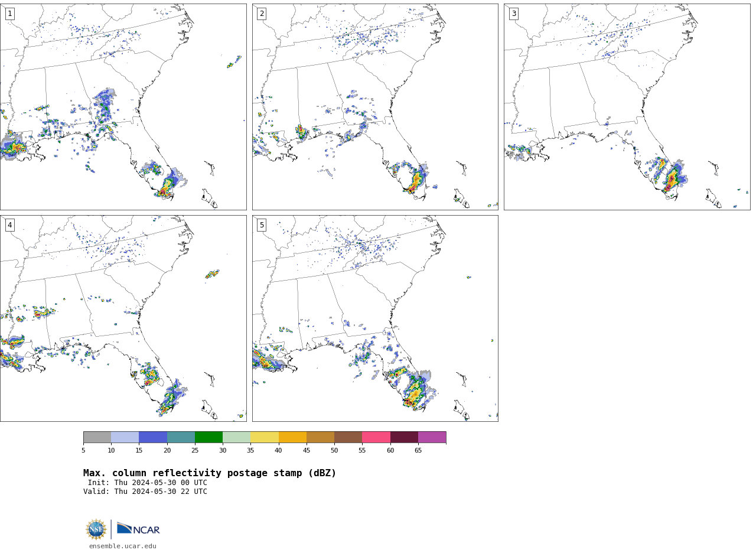Screen dimensions: 756x553
Task: Click the Init: Thu 2024-05-30 00 UTC text
Action: 147,483
